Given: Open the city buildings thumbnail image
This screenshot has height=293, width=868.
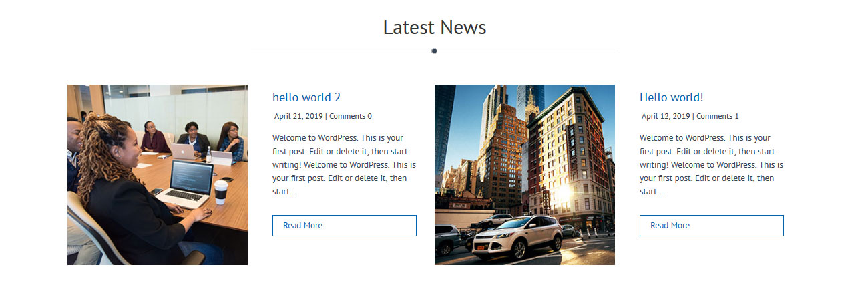Looking at the screenshot, I should tap(525, 175).
